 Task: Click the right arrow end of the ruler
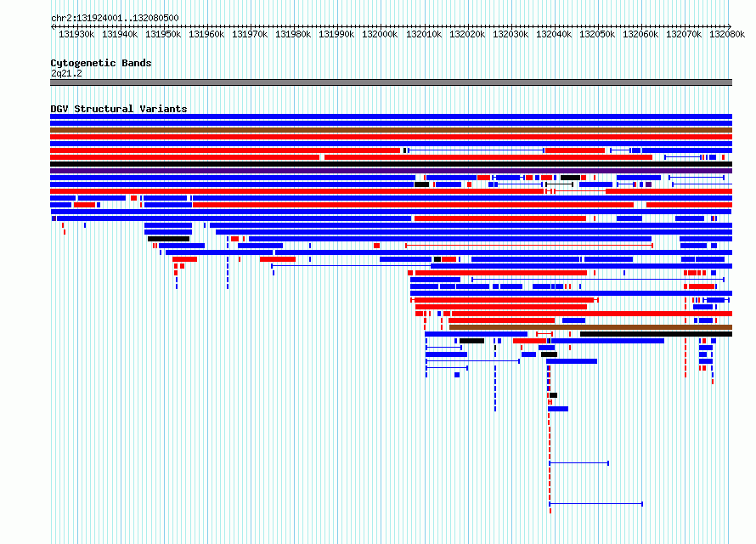pyautogui.click(x=730, y=26)
